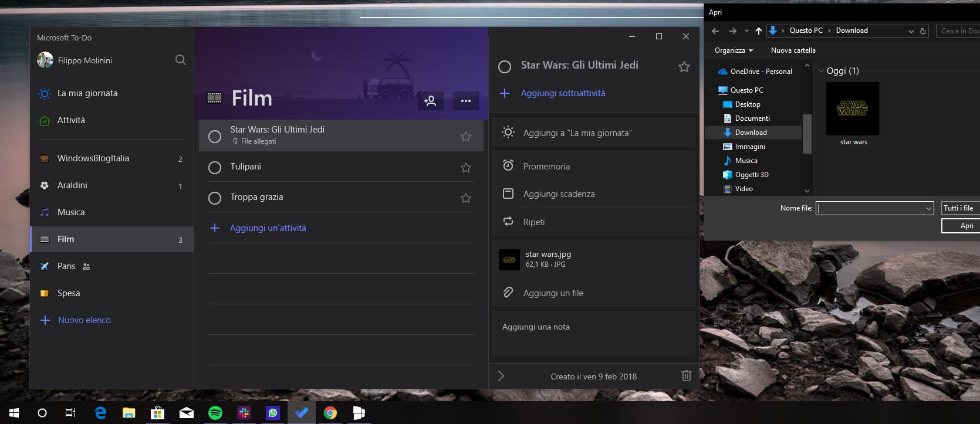Go back in the Apri dialog
The width and height of the screenshot is (980, 424).
point(715,31)
